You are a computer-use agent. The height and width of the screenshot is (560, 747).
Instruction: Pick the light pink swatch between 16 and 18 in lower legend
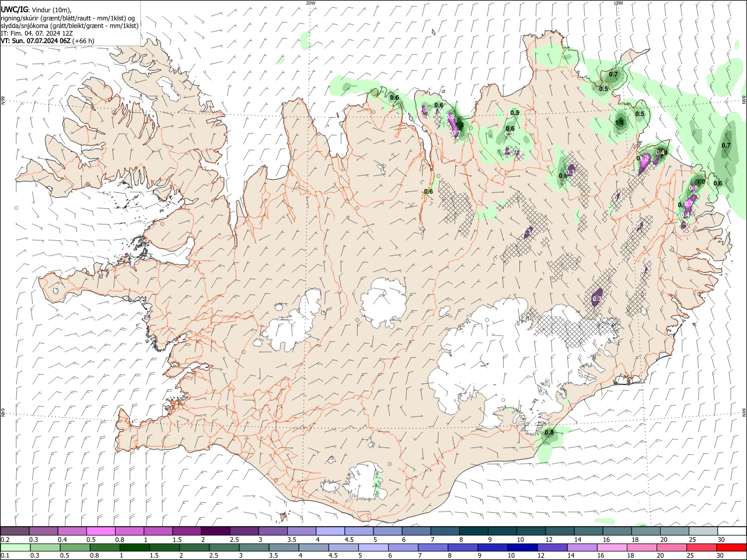(x=612, y=548)
